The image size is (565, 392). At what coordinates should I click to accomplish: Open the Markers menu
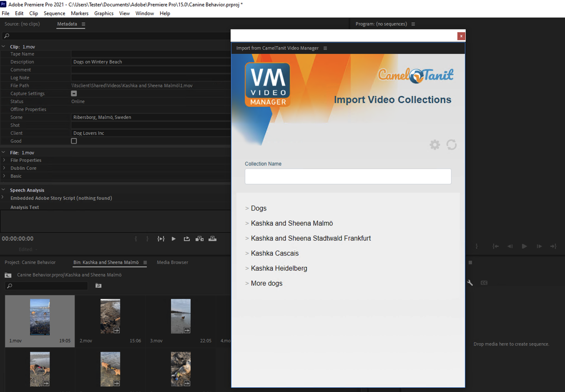coord(80,13)
